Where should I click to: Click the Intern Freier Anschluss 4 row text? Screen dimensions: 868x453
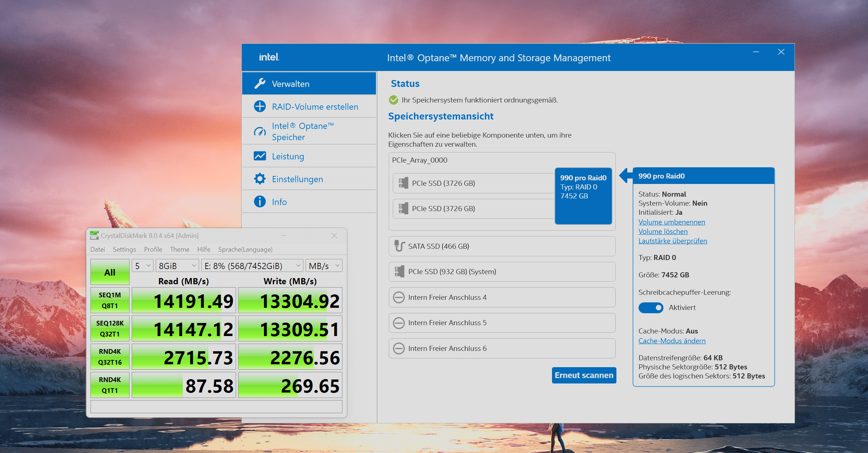[x=447, y=297]
